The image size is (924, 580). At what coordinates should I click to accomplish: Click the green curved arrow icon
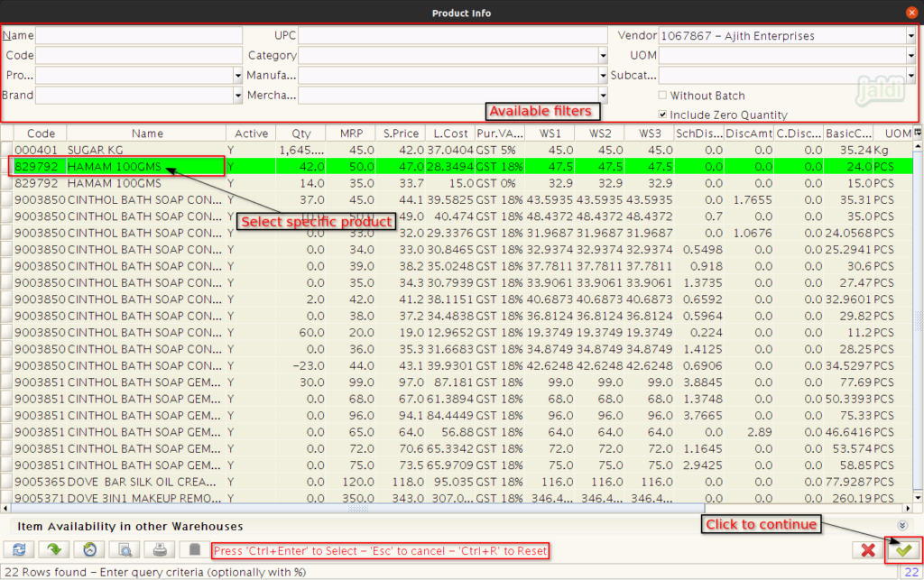point(54,550)
